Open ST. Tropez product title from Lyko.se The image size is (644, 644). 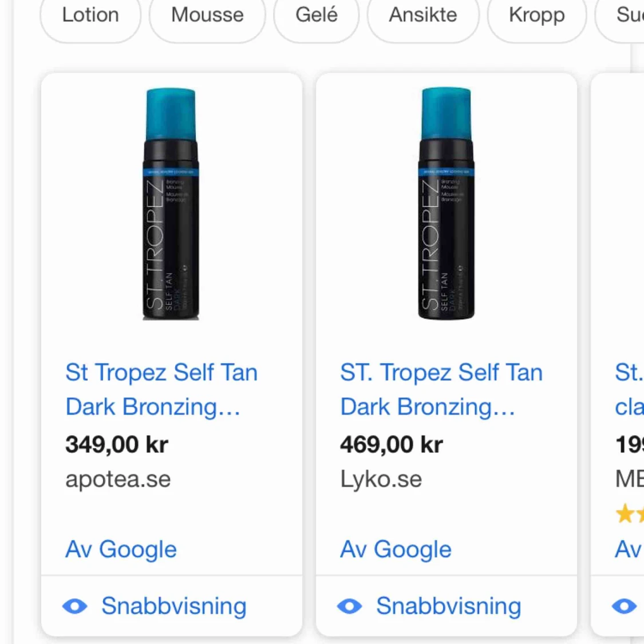click(441, 389)
